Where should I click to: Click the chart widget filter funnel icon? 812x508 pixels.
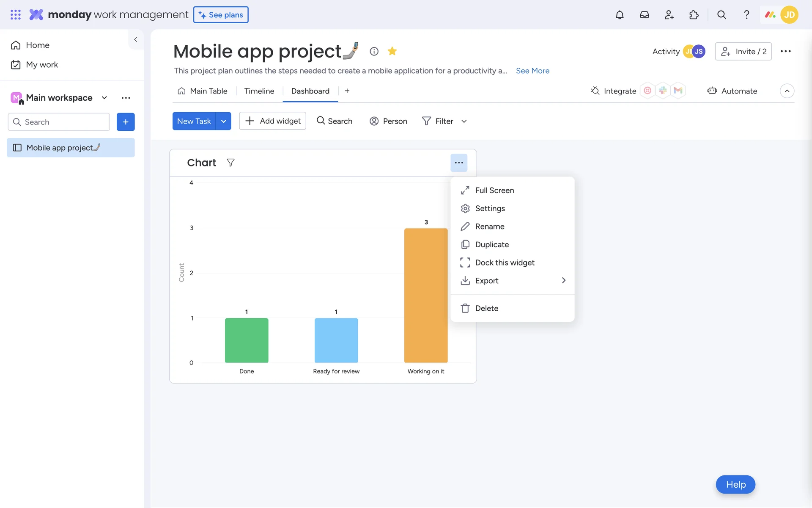tap(230, 163)
